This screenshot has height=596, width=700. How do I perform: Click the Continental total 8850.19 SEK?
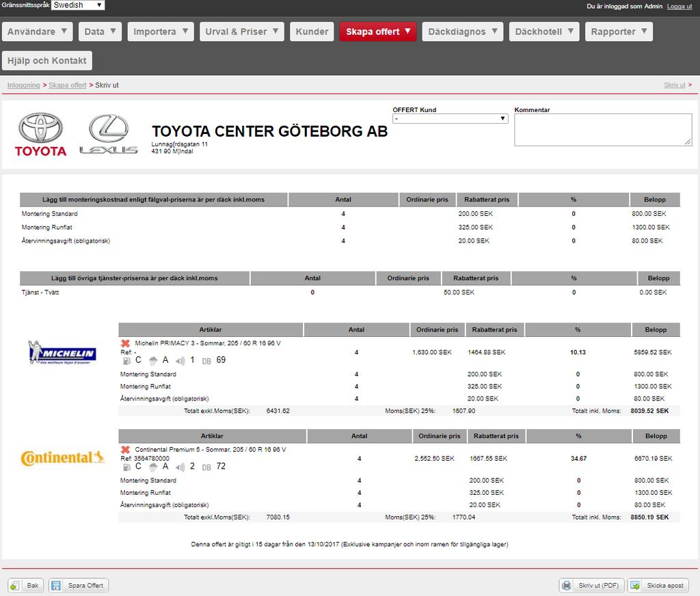pos(649,517)
